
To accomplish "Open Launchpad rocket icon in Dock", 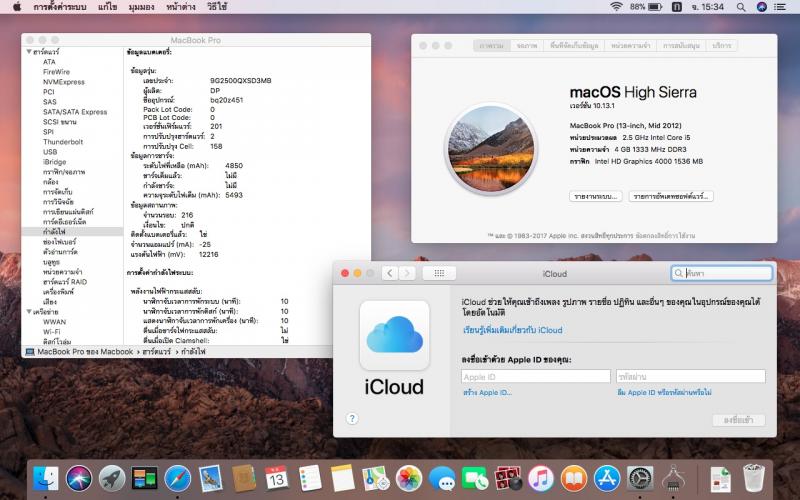I will point(112,479).
